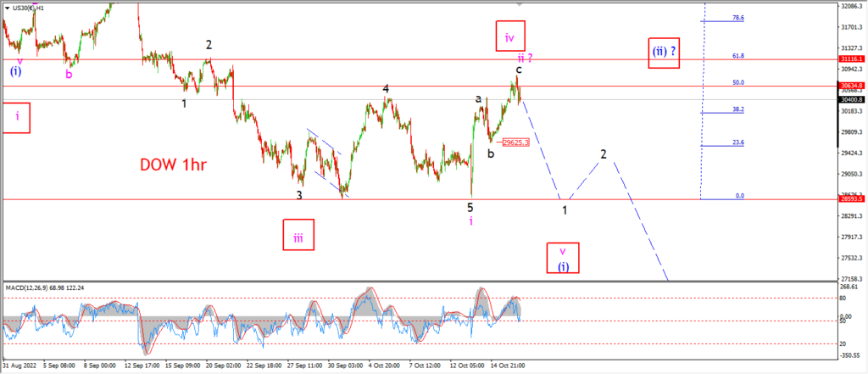
Task: Click the '12 Sep 17:00' date axis label
Action: (142, 366)
